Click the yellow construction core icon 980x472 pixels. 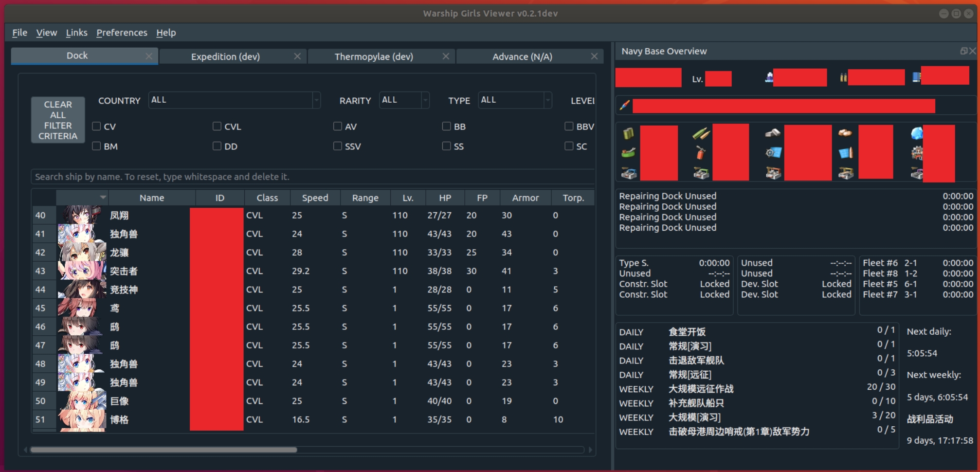tap(846, 173)
